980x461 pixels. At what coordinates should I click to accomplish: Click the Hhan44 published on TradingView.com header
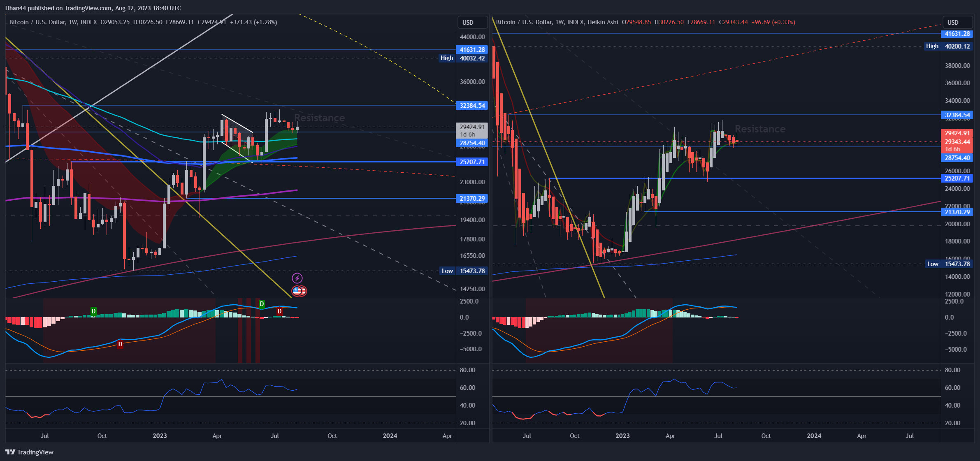click(93, 8)
